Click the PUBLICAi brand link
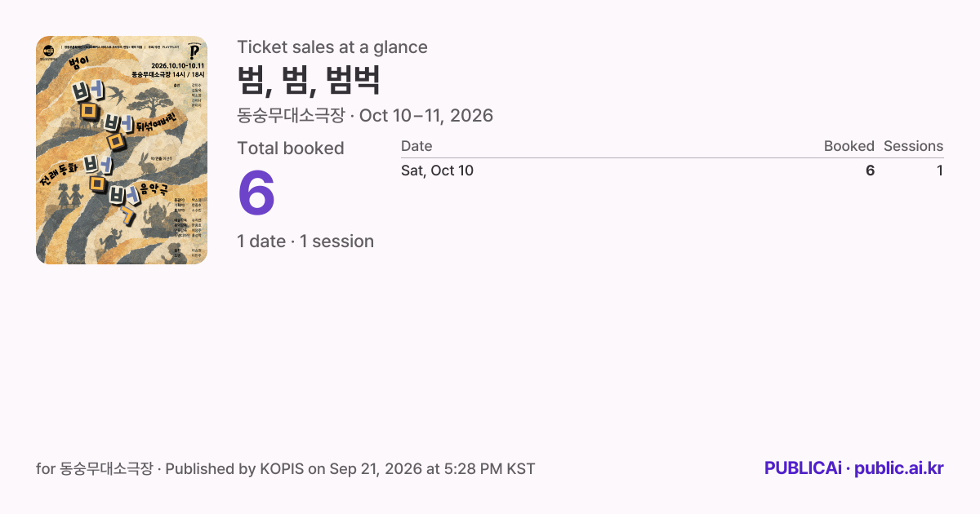 803,468
